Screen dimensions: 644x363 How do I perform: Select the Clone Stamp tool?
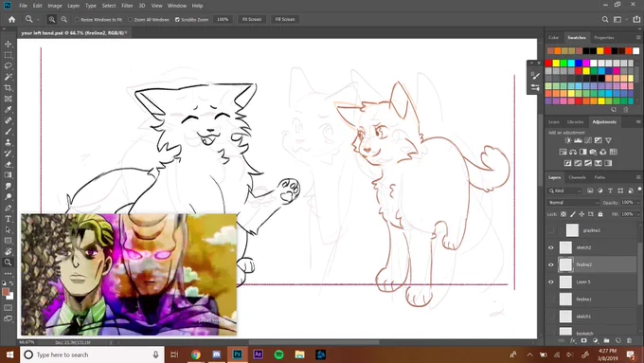8,142
